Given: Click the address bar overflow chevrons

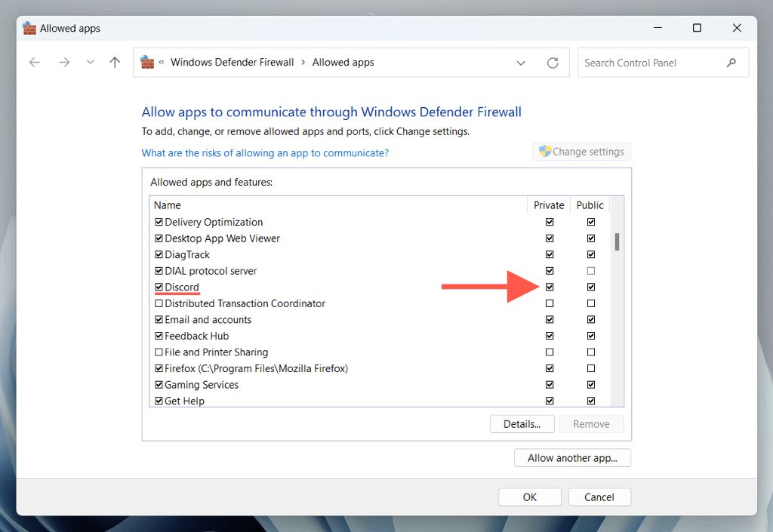Looking at the screenshot, I should coord(162,63).
